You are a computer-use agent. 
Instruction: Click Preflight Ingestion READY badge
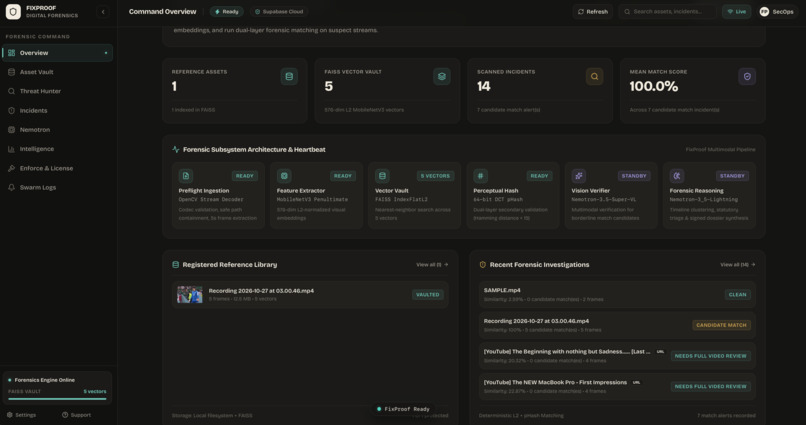[x=245, y=176]
